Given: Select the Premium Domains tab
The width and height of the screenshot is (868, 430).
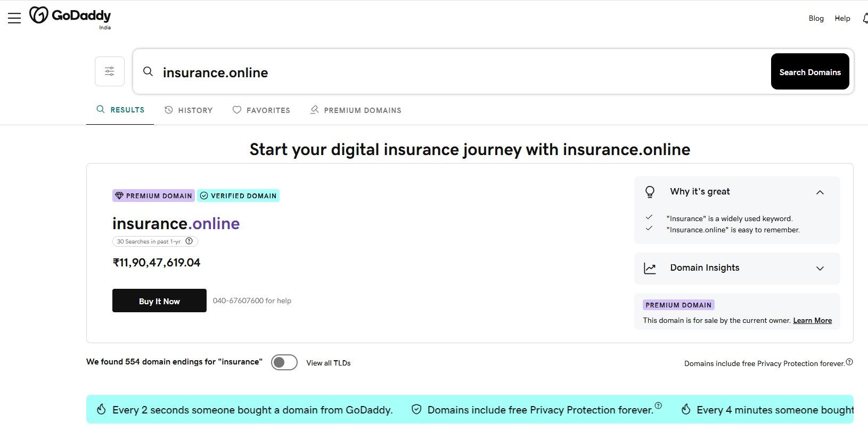Looking at the screenshot, I should [356, 110].
